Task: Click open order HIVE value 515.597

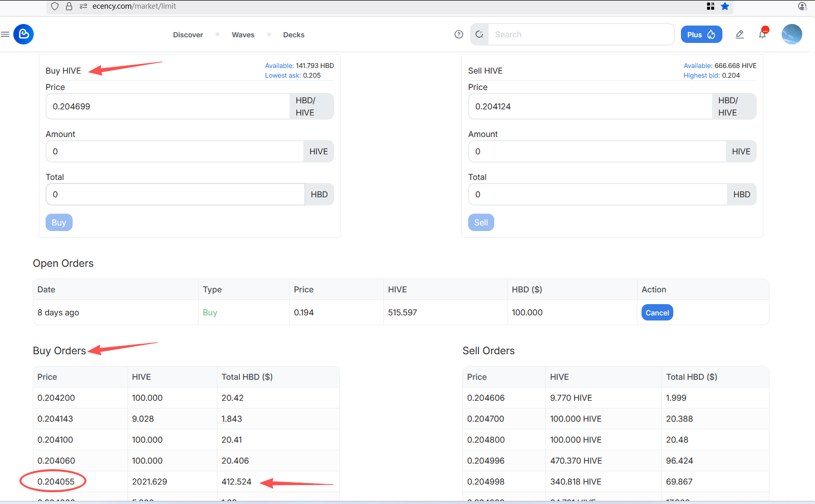Action: point(403,312)
